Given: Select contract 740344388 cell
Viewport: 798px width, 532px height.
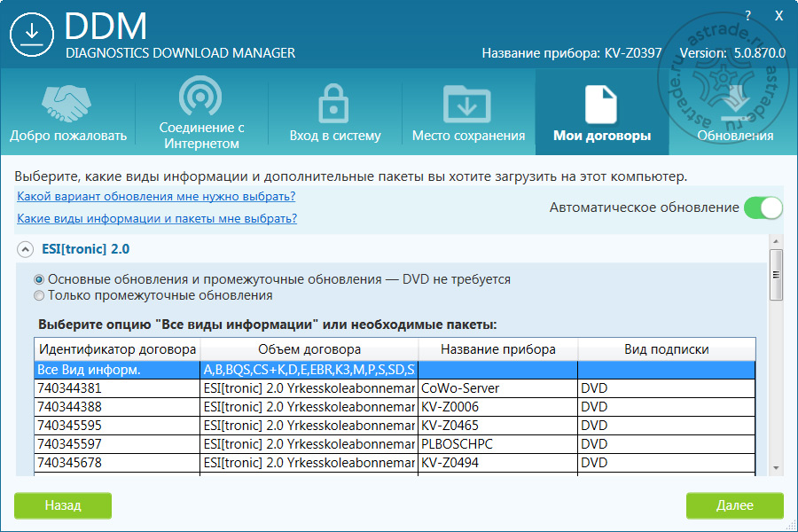Looking at the screenshot, I should 117,407.
